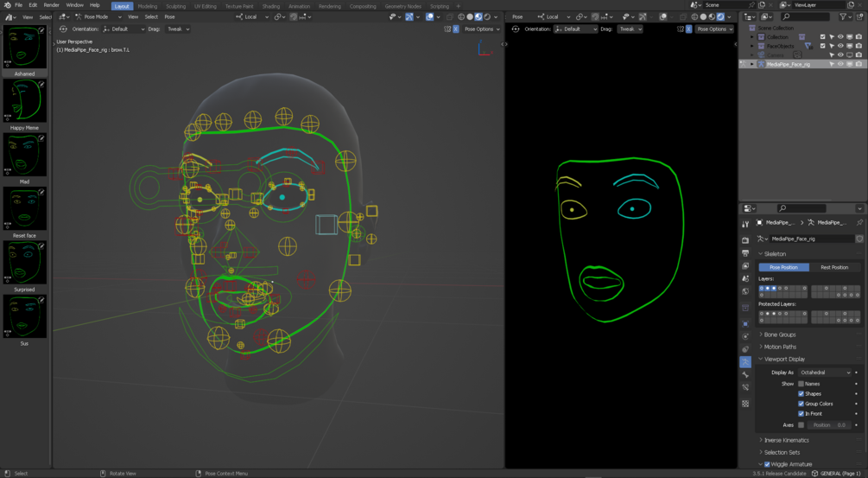Click the X mirror button in left viewport
This screenshot has width=868, height=478.
click(x=455, y=29)
